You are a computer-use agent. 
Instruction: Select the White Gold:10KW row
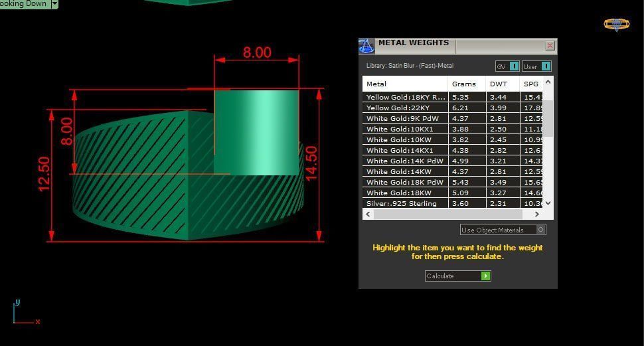click(453, 139)
